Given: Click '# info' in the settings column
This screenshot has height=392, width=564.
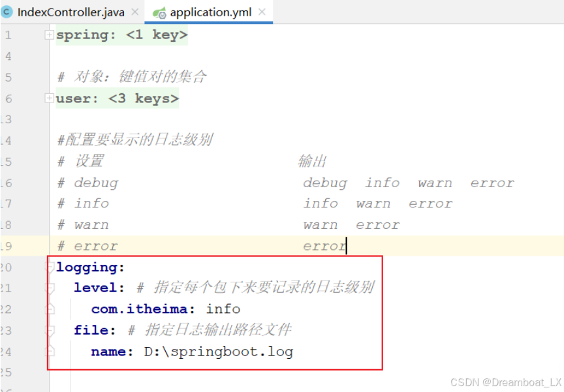Looking at the screenshot, I should click(83, 204).
